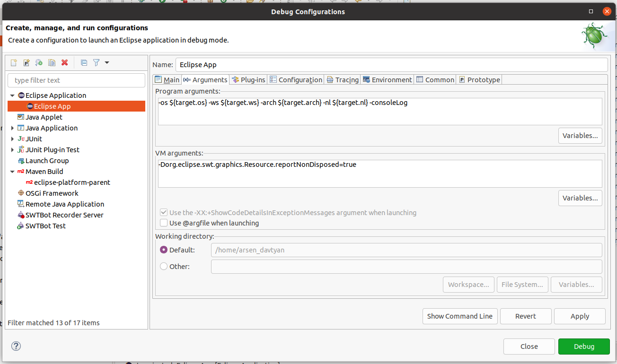Expand the Java Application tree node

click(12, 128)
